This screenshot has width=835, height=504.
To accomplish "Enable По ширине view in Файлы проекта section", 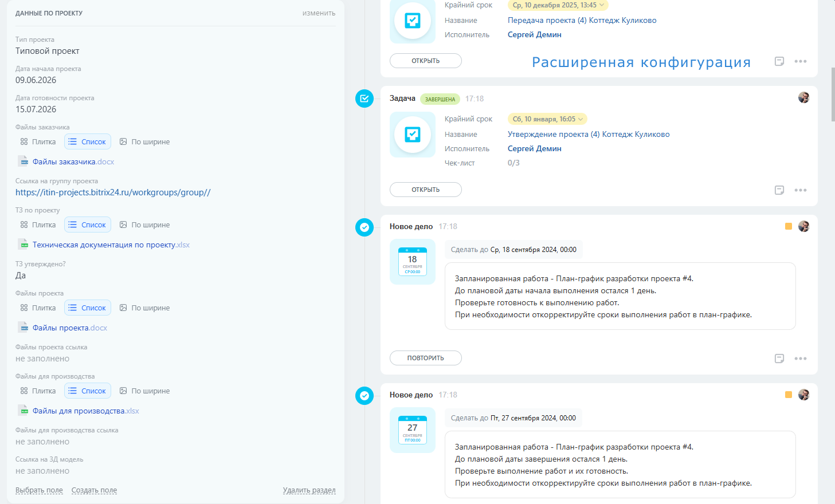I will (x=144, y=308).
